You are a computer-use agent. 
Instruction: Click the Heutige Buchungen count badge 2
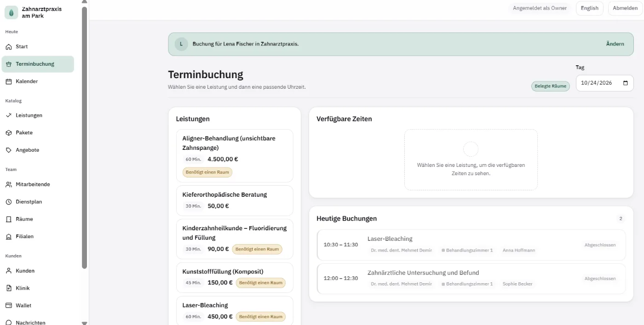tap(621, 219)
